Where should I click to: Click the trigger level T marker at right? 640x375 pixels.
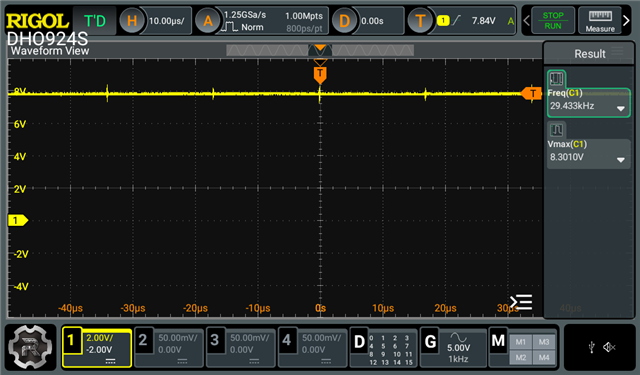tap(531, 93)
